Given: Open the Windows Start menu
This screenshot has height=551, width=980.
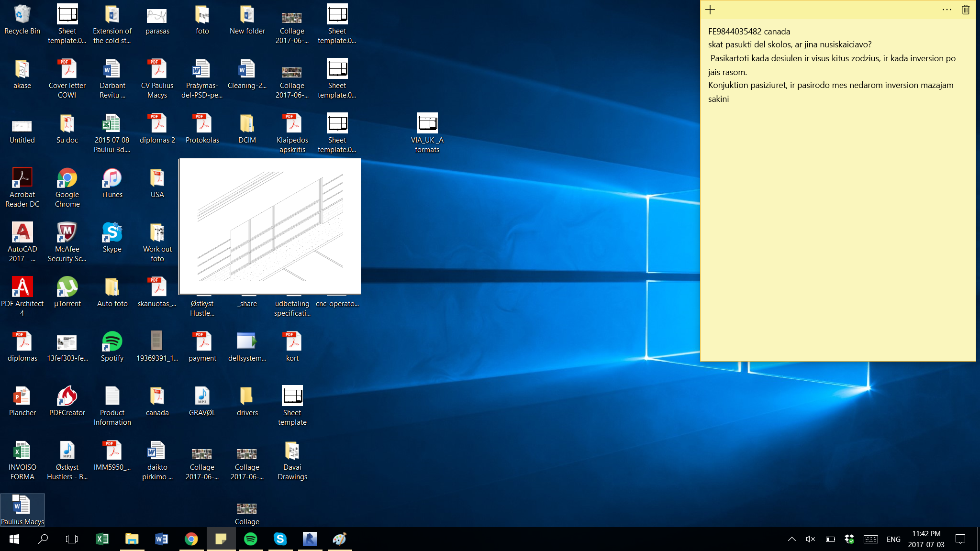Looking at the screenshot, I should (x=14, y=539).
